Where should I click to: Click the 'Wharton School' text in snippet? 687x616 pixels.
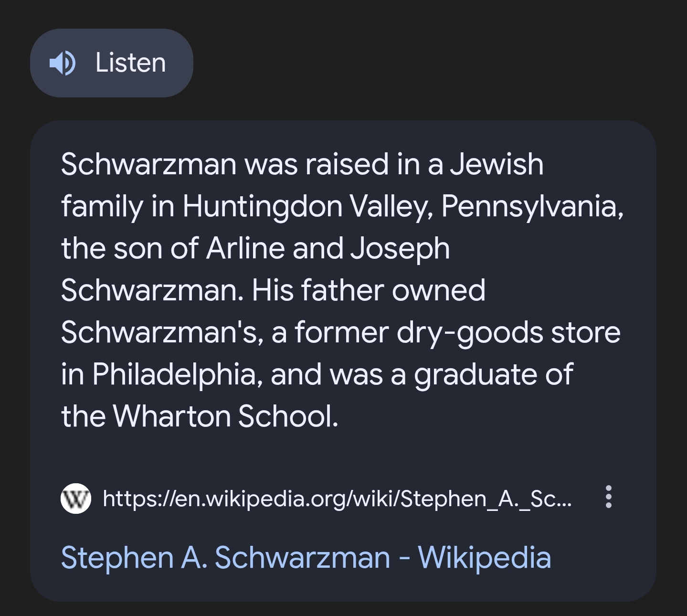click(225, 416)
